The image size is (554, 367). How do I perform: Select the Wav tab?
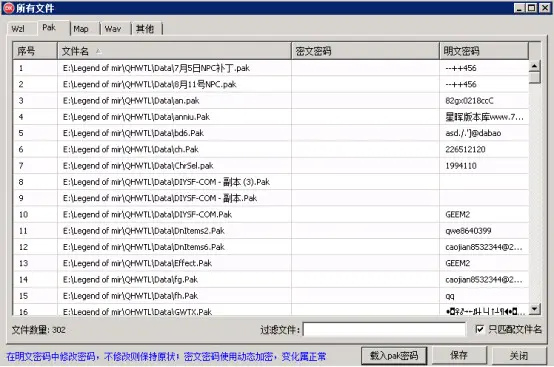pyautogui.click(x=113, y=29)
